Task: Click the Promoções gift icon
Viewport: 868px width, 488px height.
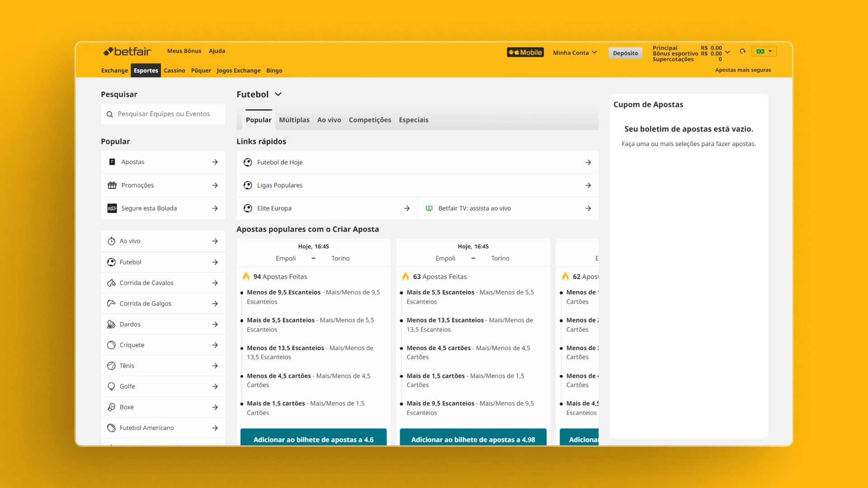Action: pos(112,185)
